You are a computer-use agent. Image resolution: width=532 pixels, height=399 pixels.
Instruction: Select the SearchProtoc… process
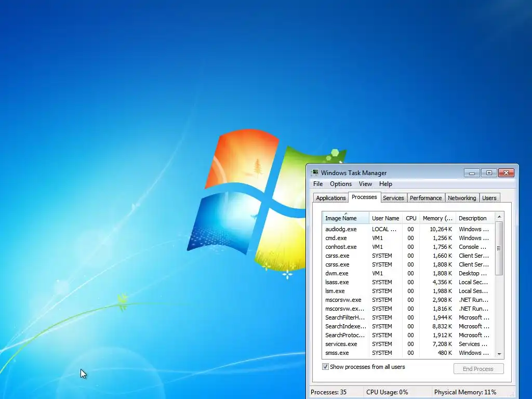point(408,335)
